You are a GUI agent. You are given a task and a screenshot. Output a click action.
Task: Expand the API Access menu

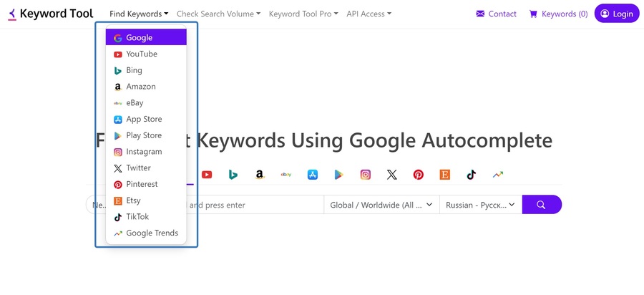369,14
